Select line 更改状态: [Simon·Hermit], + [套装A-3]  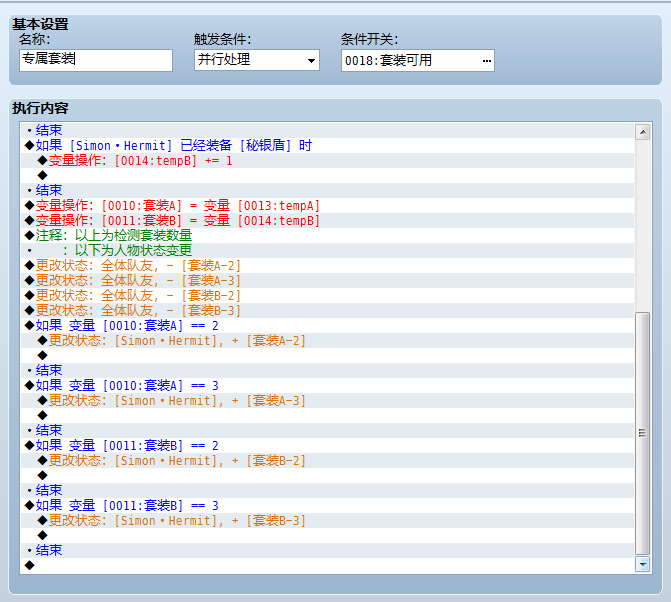click(327, 400)
